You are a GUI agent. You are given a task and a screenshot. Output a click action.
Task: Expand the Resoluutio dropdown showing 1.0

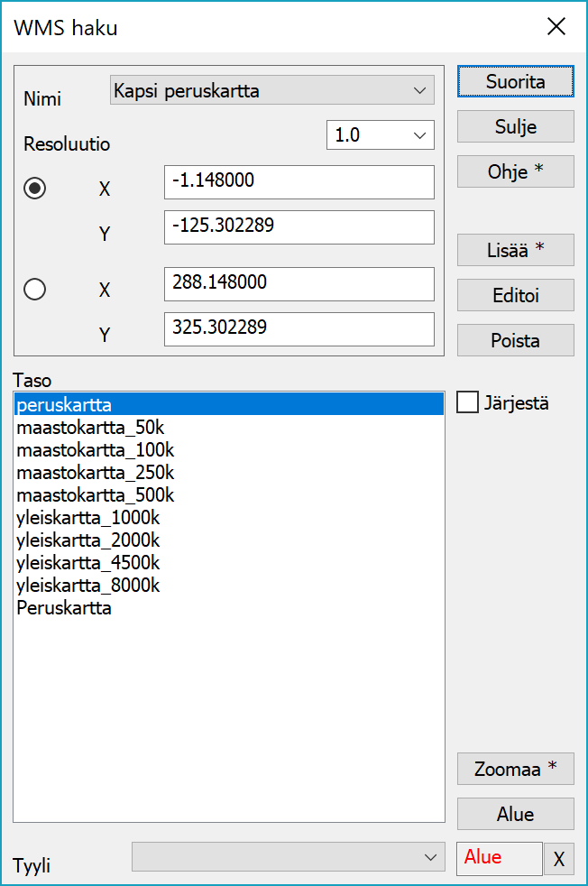(x=380, y=135)
